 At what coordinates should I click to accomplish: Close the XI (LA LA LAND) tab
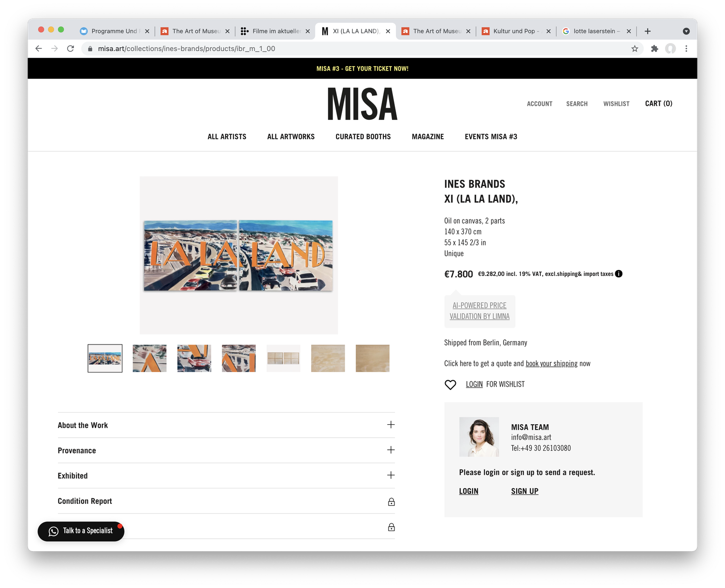point(388,31)
